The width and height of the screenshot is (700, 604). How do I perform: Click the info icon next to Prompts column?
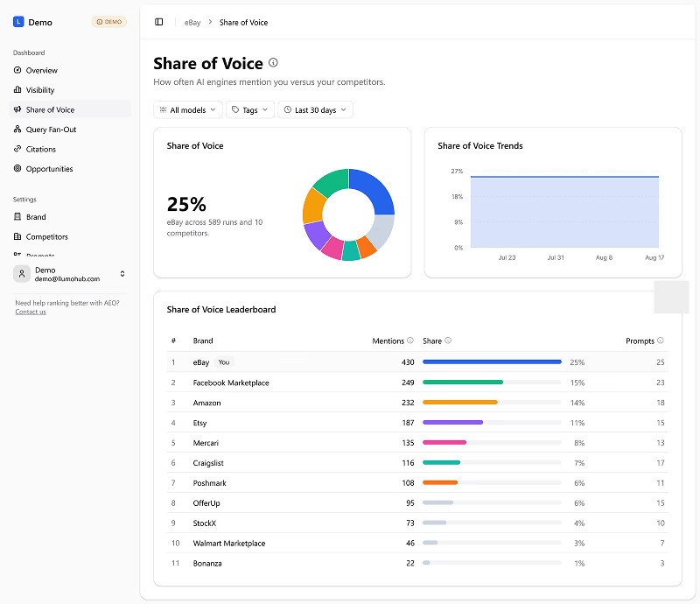[x=661, y=341]
